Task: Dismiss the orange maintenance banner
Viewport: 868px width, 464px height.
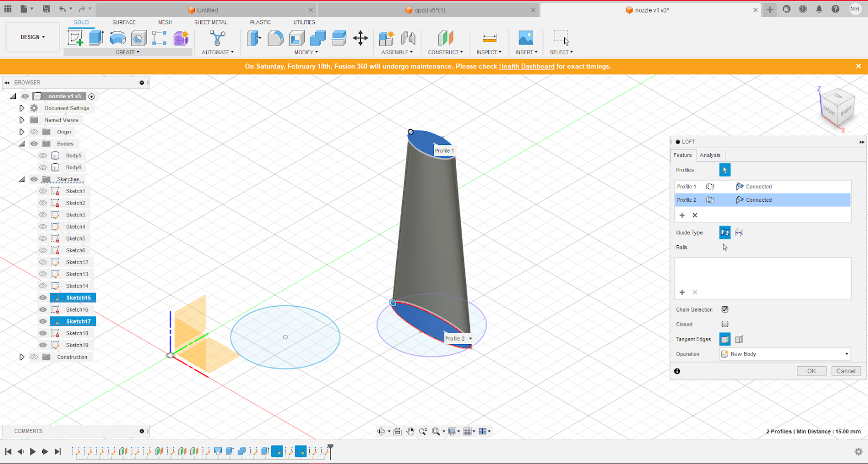Action: (858, 66)
